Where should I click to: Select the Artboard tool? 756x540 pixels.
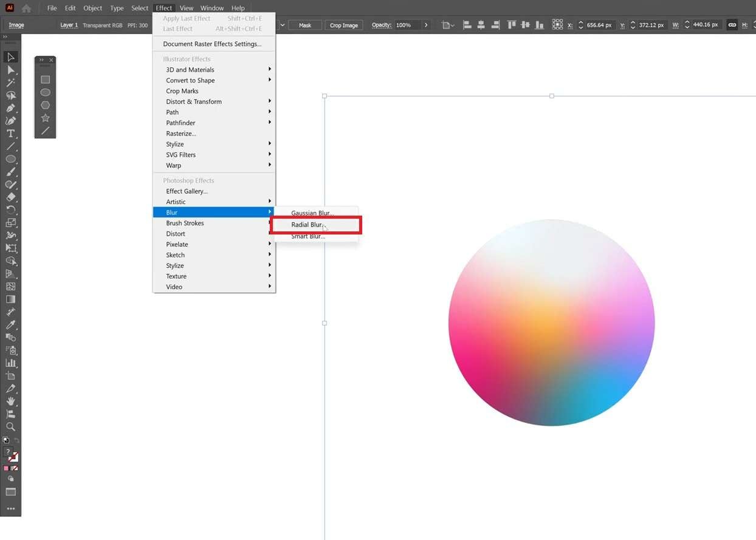[10, 376]
